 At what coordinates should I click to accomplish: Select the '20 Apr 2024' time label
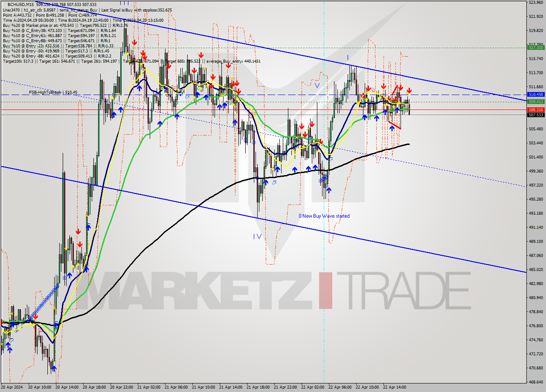(x=12, y=388)
